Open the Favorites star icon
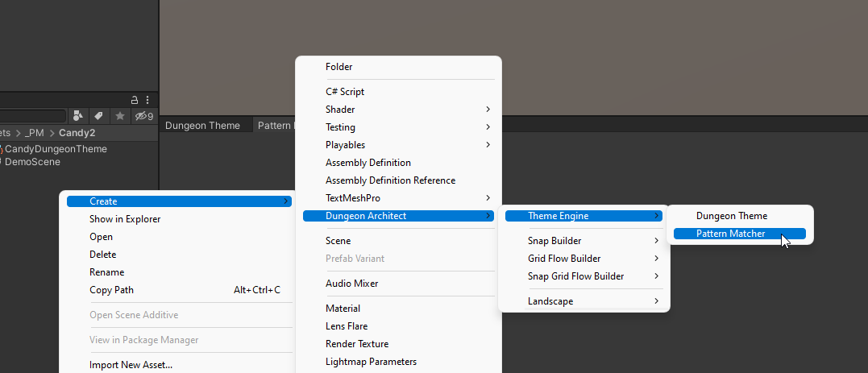The width and height of the screenshot is (868, 373). (x=119, y=116)
